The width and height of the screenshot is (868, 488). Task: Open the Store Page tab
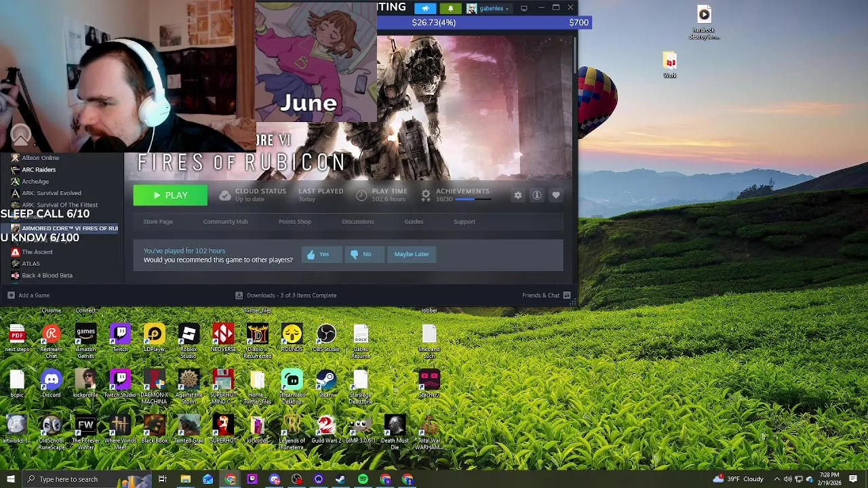[158, 222]
